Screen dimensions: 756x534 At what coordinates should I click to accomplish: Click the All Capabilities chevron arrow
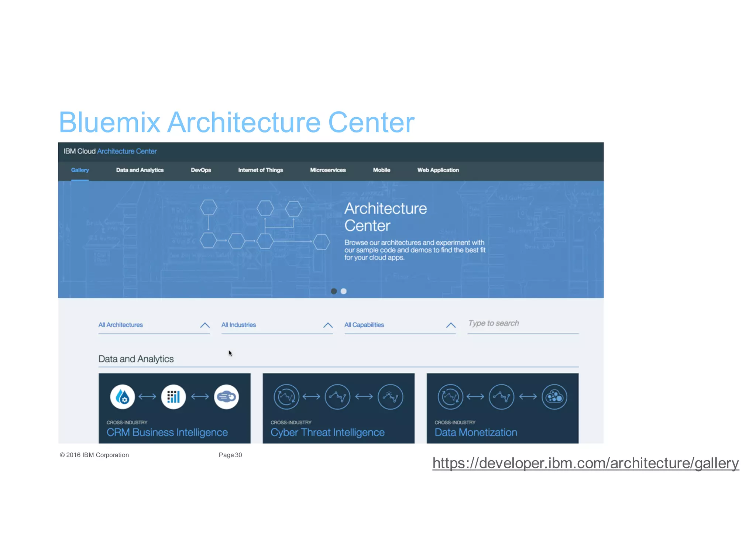(x=451, y=325)
